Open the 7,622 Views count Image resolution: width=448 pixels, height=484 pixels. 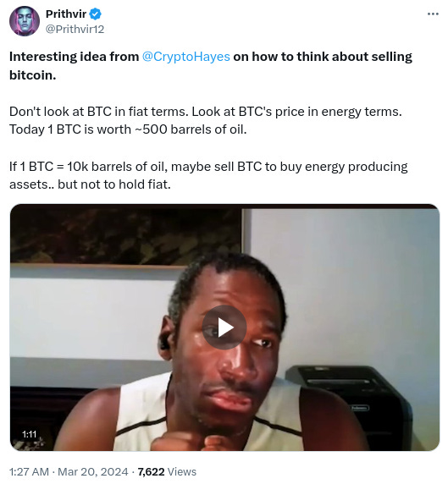click(x=167, y=471)
